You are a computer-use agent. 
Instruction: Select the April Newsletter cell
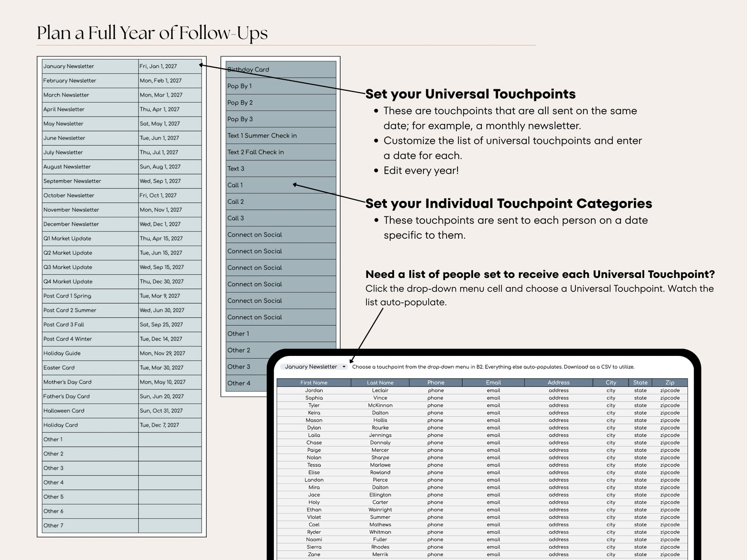[x=90, y=110]
